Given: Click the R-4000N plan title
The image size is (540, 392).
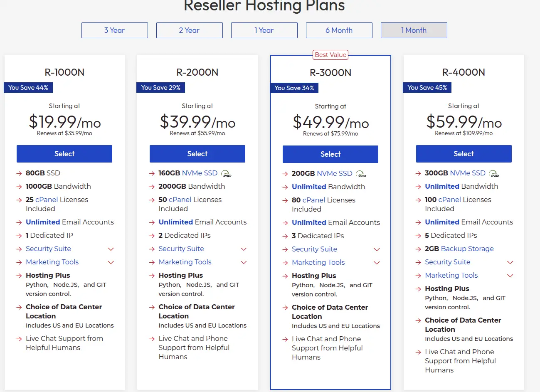Looking at the screenshot, I should [x=464, y=72].
